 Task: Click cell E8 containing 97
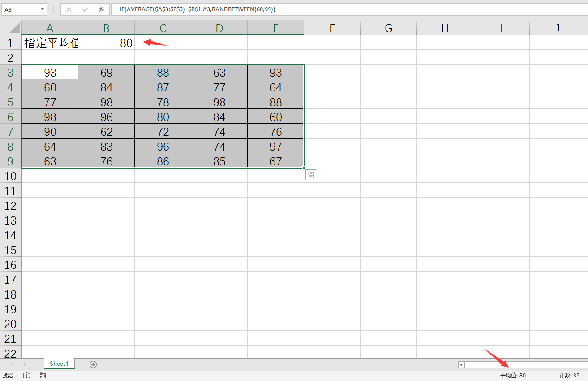click(275, 146)
